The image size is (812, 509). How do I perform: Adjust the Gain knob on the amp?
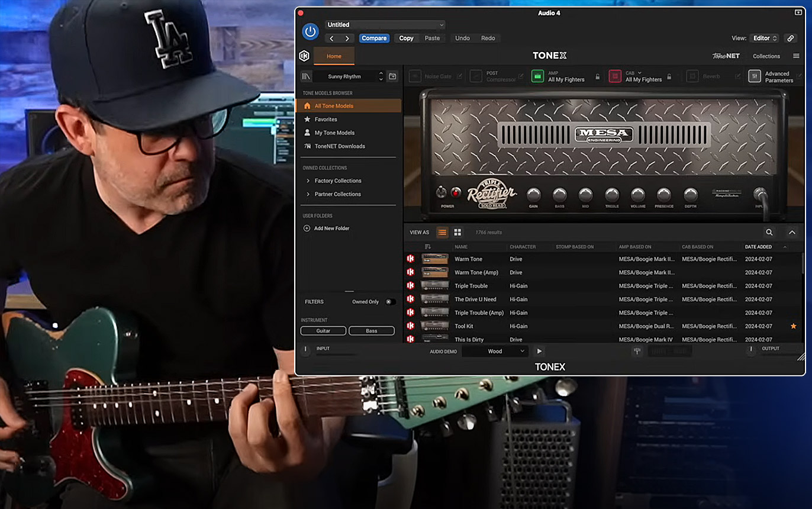(533, 195)
